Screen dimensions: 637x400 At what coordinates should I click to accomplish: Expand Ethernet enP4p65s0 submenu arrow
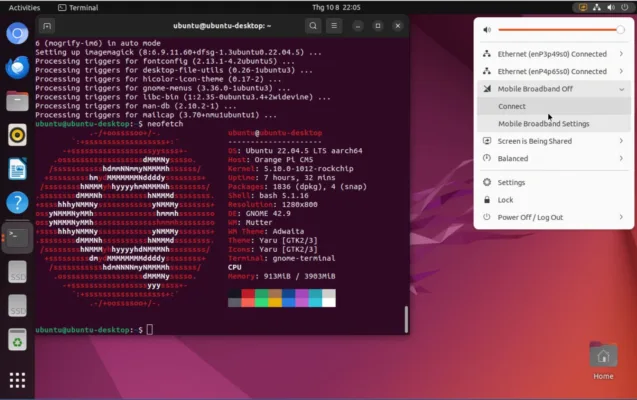[x=621, y=71]
